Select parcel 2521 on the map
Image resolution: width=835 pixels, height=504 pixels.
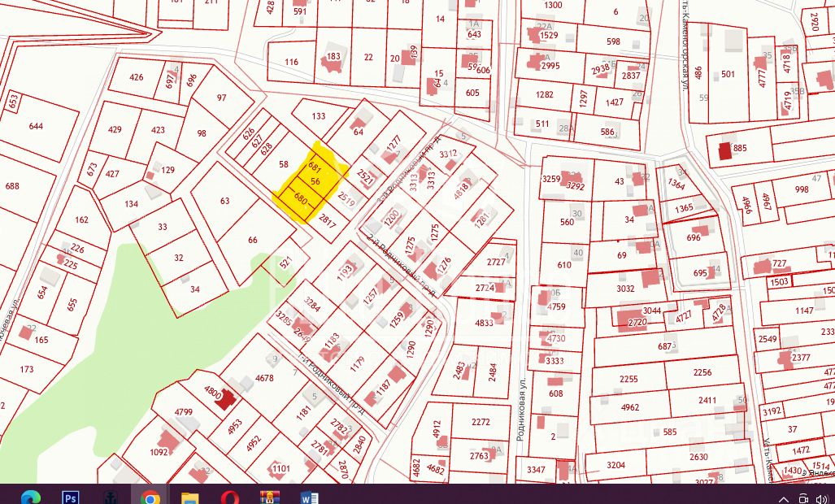[365, 177]
